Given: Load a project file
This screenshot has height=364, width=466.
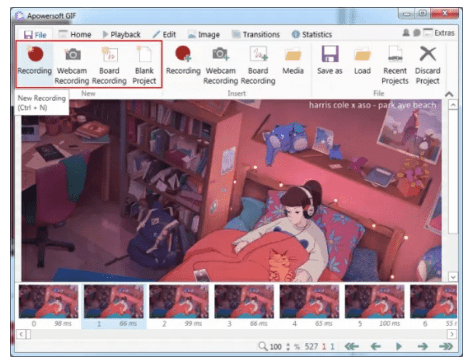Looking at the screenshot, I should (362, 61).
